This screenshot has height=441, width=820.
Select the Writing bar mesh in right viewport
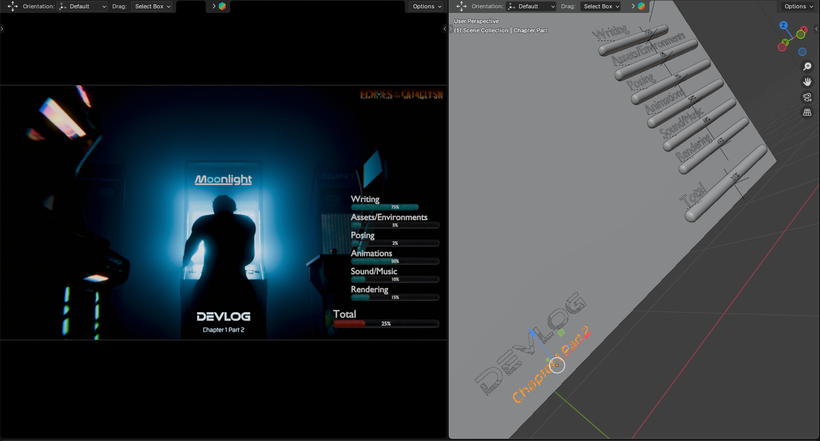633,40
